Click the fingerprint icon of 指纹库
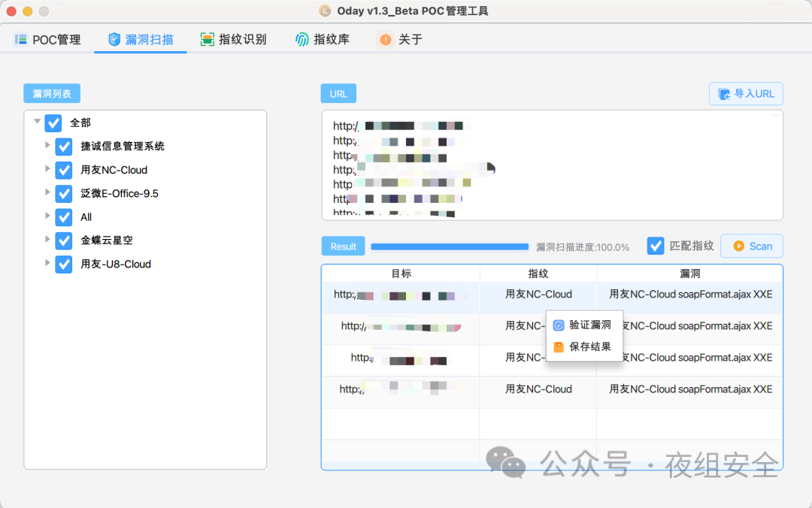Viewport: 812px width, 508px height. pos(302,39)
